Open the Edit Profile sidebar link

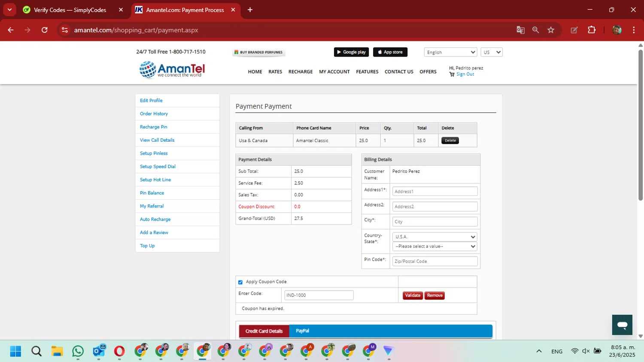151,100
